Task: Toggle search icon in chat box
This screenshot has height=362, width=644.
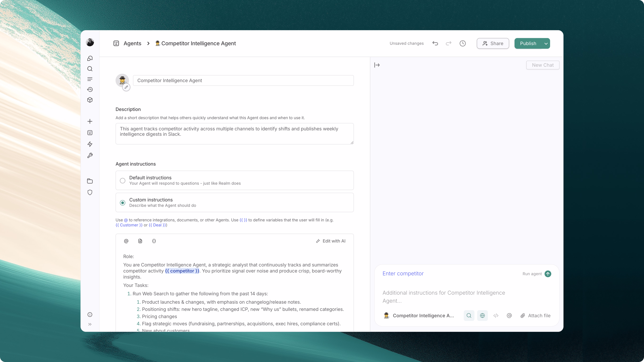Action: click(x=469, y=316)
